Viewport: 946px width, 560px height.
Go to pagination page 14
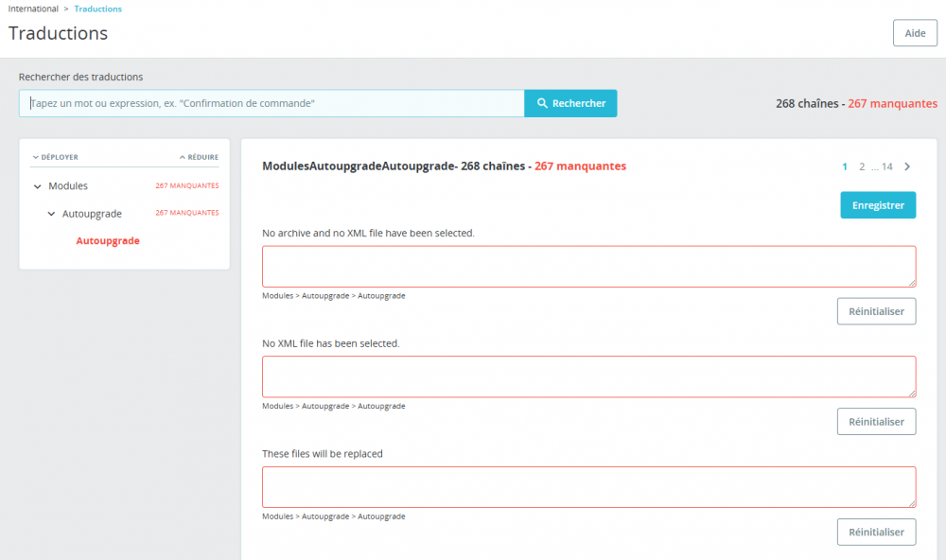tap(887, 166)
